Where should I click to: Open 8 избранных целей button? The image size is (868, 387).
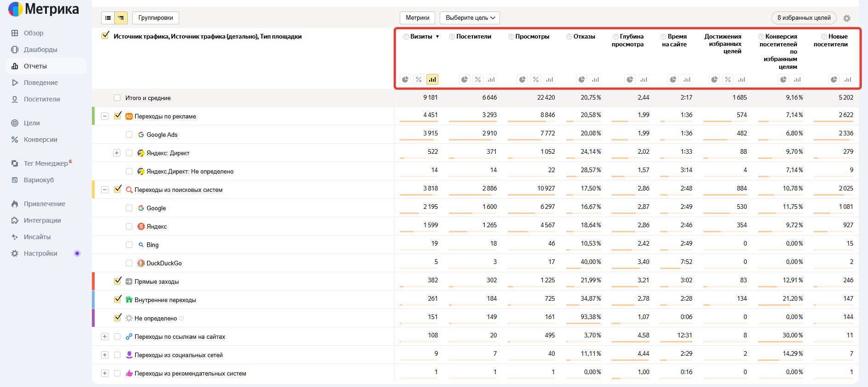coord(804,18)
